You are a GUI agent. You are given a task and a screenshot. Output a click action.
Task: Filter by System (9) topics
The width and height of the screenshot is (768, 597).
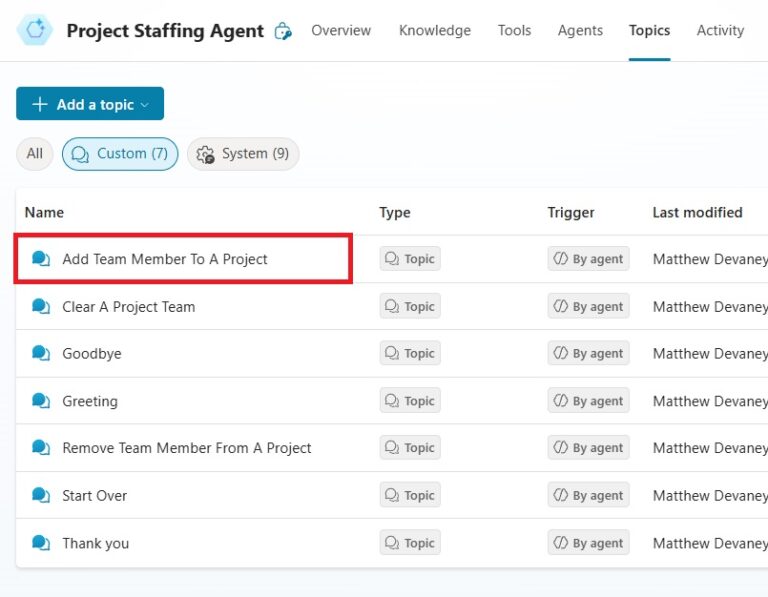[243, 154]
